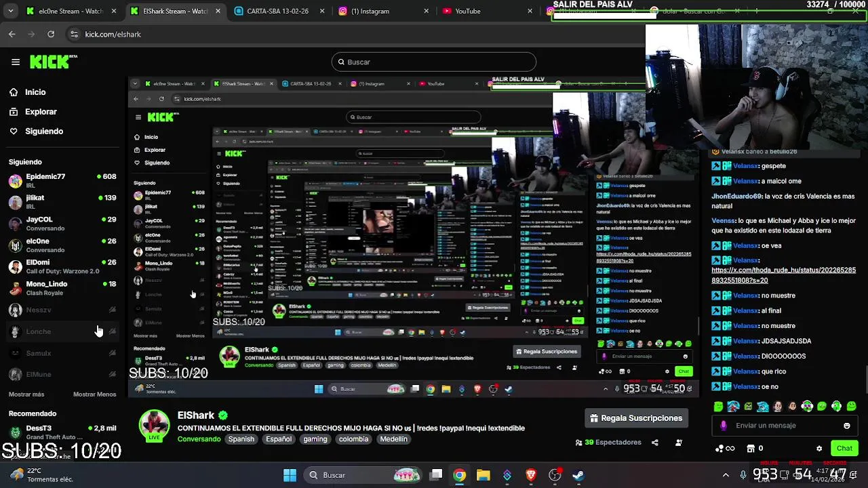This screenshot has height=488, width=868.
Task: Focus the Enviar un mensaje chat input
Action: 785,426
